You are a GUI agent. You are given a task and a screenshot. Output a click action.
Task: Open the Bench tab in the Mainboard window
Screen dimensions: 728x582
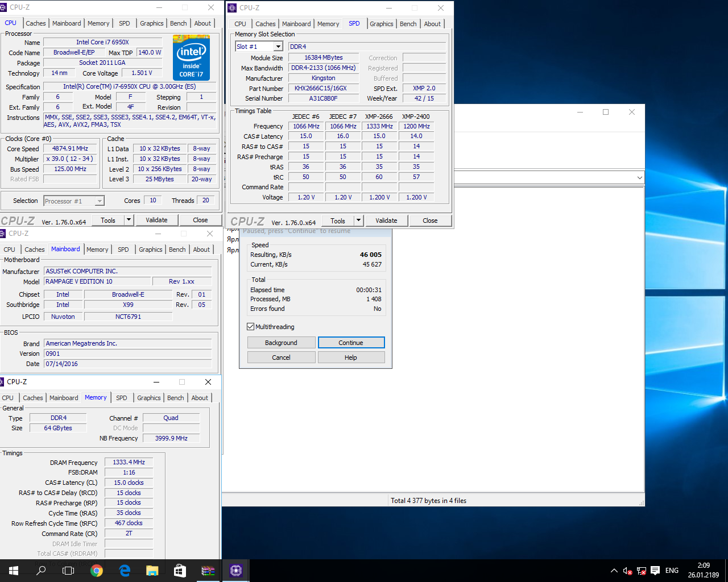177,250
